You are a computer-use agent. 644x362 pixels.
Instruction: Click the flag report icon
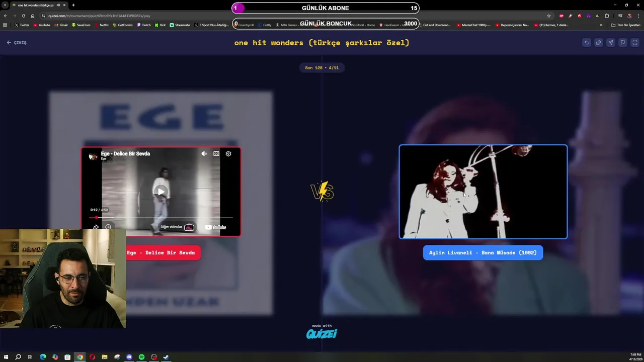[x=622, y=43]
